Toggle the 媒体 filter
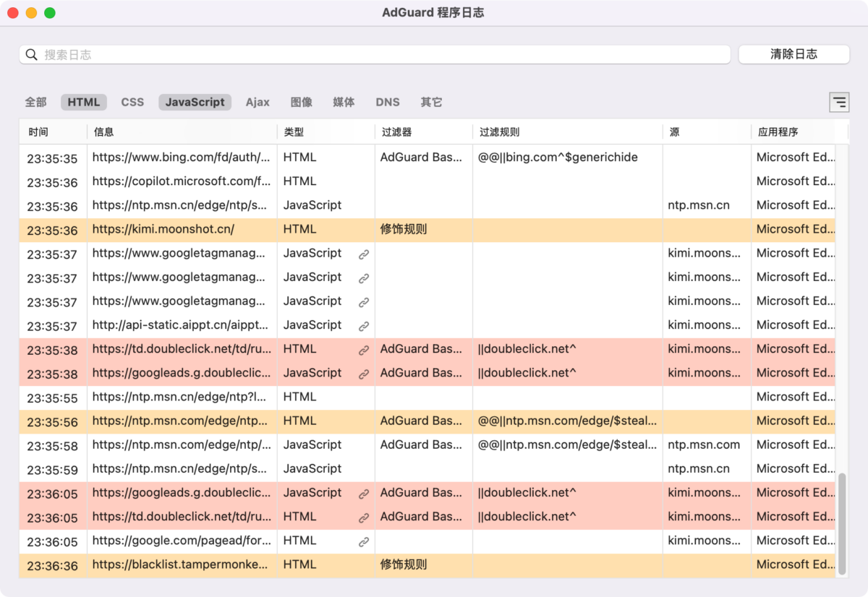 344,102
